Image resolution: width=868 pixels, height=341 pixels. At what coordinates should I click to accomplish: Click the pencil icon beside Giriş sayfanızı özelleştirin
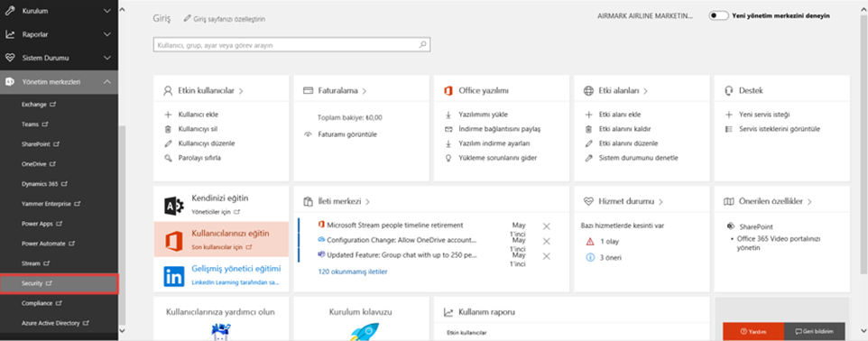click(187, 19)
